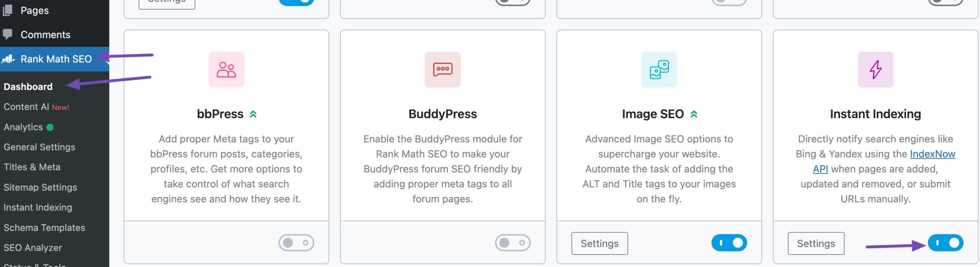
Task: Follow the IndexNow API link
Action: tap(932, 154)
